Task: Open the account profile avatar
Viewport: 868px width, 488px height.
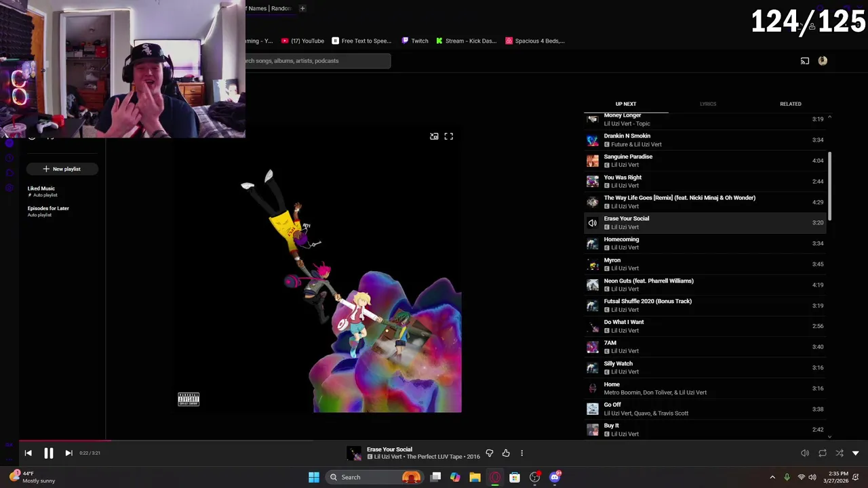Action: (823, 61)
